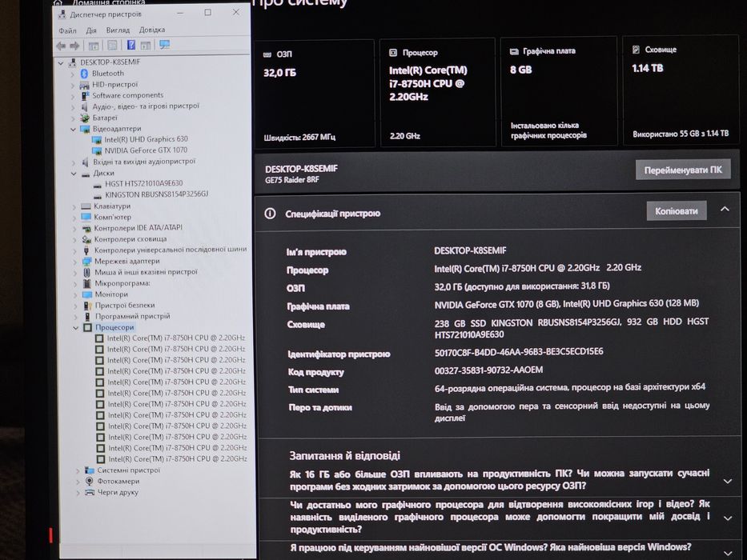Expand the Контролери IDE ATA/ATAPI category
The image size is (747, 560).
(74, 229)
